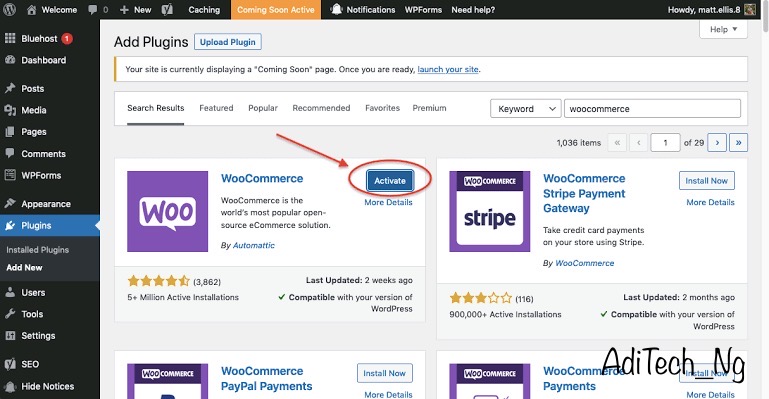The width and height of the screenshot is (769, 399).
Task: Click the WordPress logo icon in admin bar
Action: (x=9, y=9)
